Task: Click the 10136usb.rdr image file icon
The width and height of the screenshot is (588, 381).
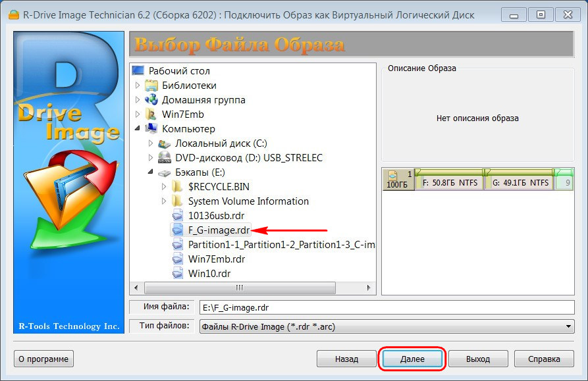Action: click(x=177, y=216)
